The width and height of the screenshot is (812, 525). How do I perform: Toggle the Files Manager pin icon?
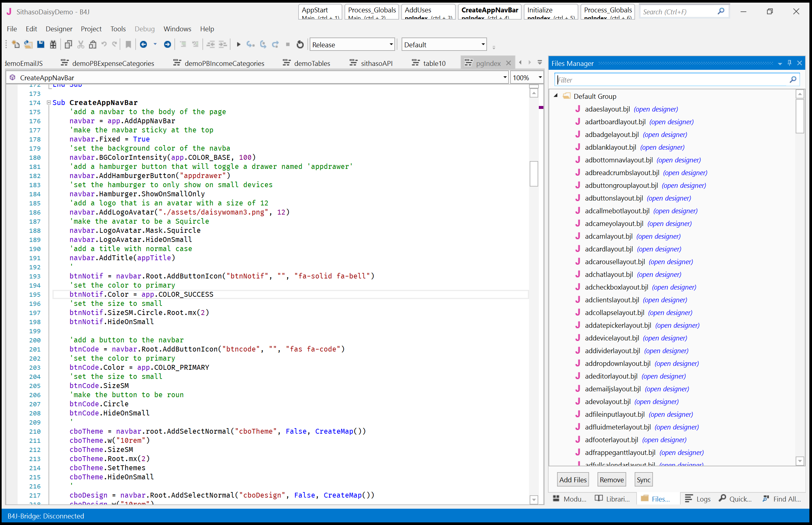(x=790, y=63)
